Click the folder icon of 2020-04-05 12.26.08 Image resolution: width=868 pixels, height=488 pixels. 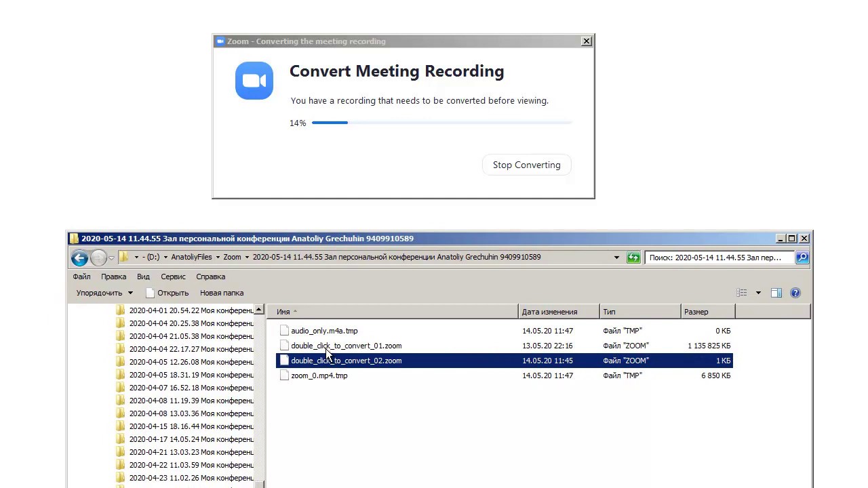coord(121,362)
